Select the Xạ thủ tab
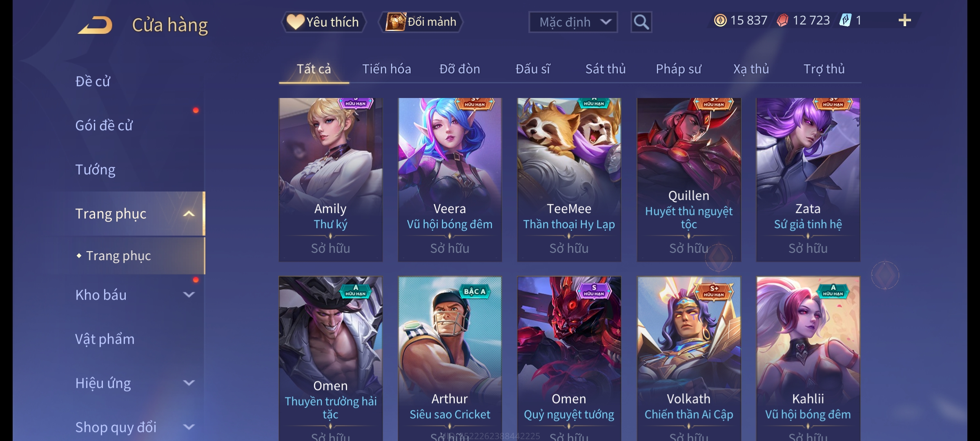The width and height of the screenshot is (980, 441). pos(751,69)
